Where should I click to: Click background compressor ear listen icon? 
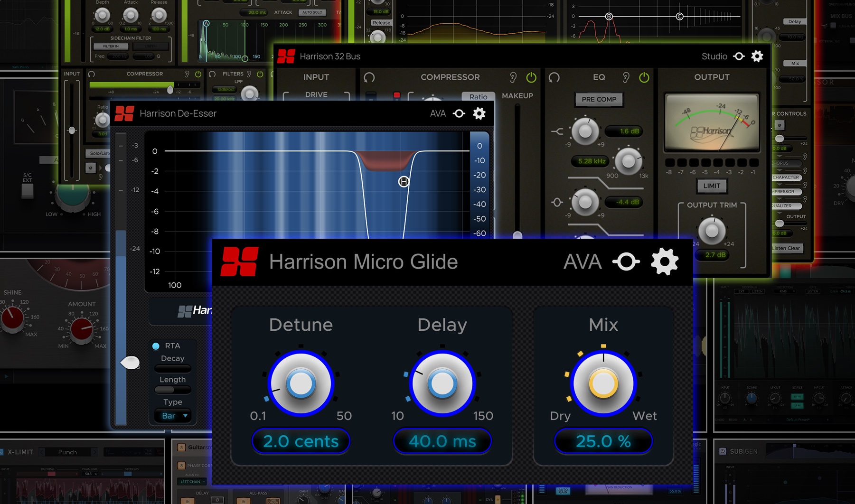click(187, 74)
